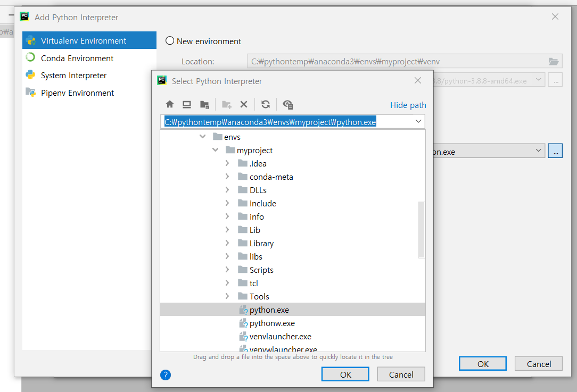
Task: Expand the Lib folder
Action: [227, 229]
